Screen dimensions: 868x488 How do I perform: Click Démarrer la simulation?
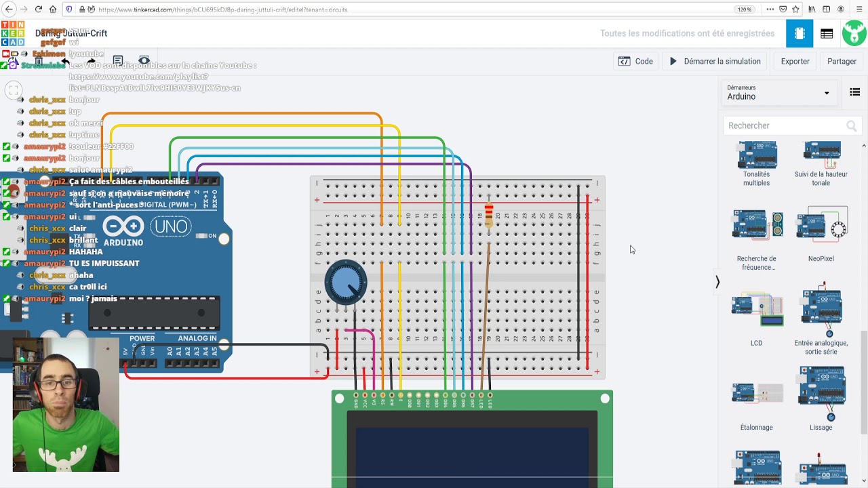coord(715,61)
